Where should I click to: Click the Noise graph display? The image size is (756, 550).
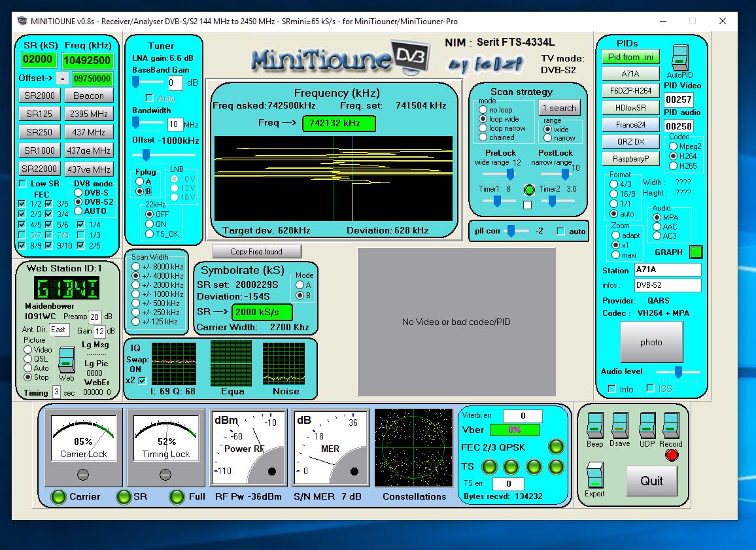point(284,364)
